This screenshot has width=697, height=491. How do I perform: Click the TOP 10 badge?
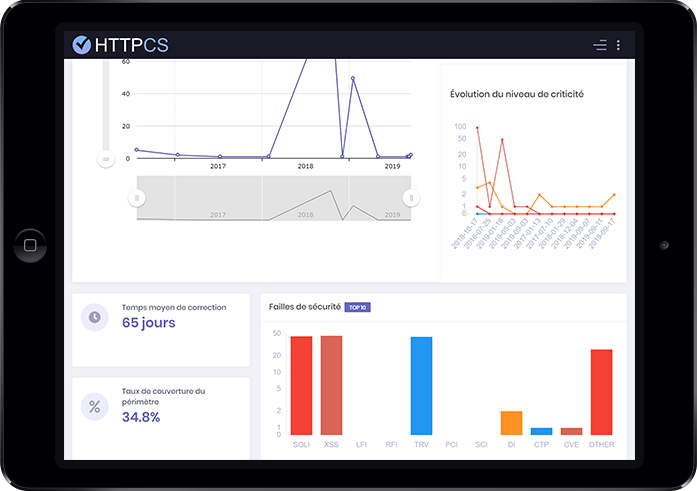357,307
